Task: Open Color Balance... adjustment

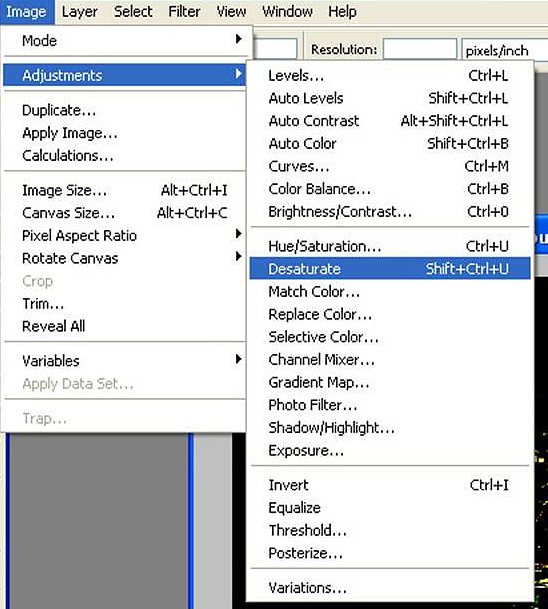Action: [390, 189]
